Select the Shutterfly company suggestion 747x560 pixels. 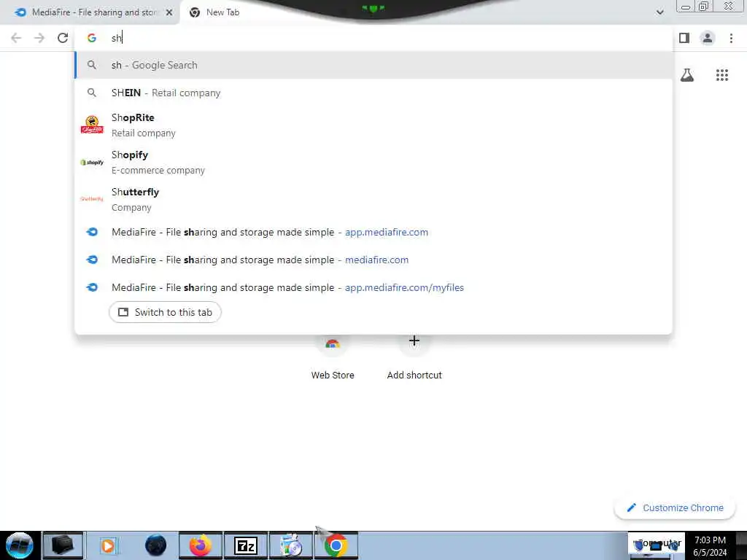tap(373, 200)
